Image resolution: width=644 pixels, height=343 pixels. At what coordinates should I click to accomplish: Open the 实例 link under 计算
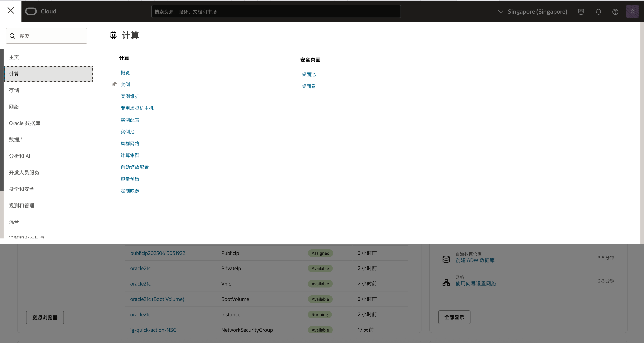click(125, 84)
